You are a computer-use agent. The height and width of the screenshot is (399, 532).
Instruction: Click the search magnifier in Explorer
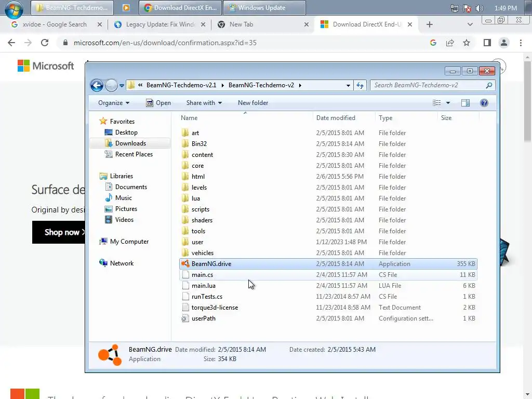click(x=489, y=85)
